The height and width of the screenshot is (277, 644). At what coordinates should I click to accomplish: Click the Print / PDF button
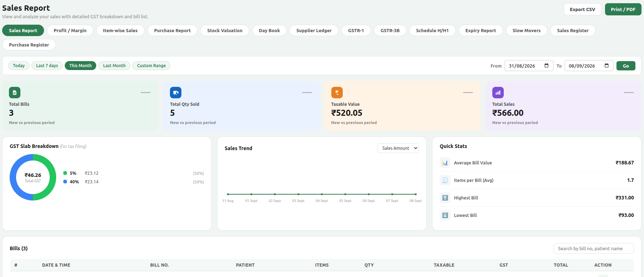pyautogui.click(x=623, y=9)
